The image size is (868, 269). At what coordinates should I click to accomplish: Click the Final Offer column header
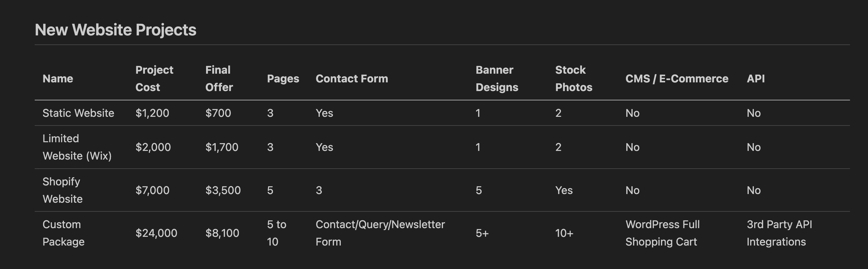(219, 79)
